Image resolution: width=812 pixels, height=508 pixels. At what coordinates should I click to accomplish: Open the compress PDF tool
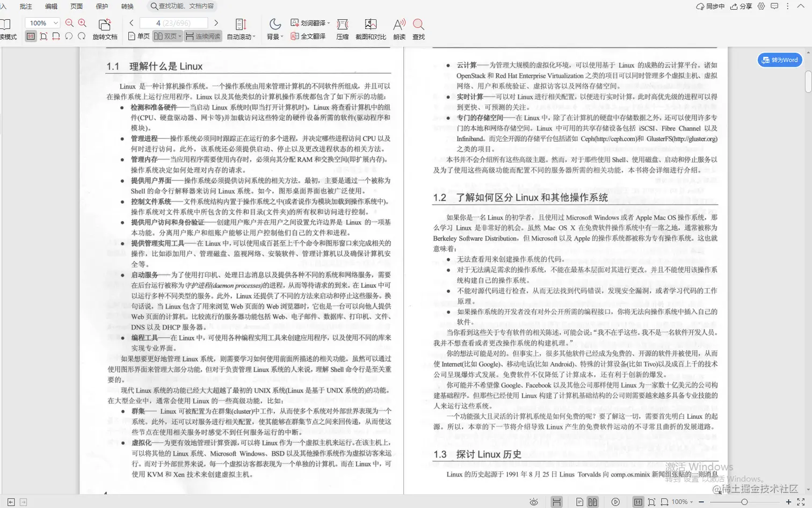pyautogui.click(x=342, y=30)
